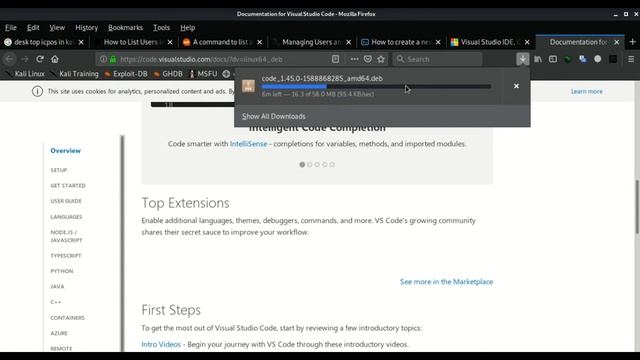Switch to 'How to create a new' tab
Screen dimensions: 640x360
401,42
